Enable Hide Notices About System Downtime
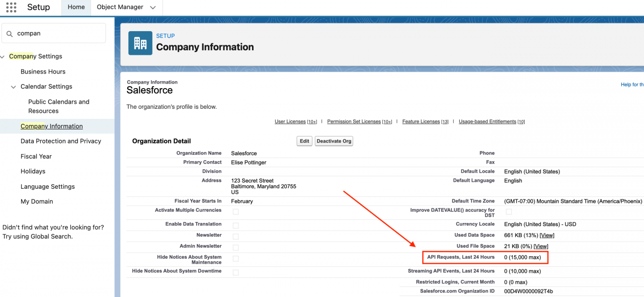Screen dimensions: 644x297 (235, 271)
